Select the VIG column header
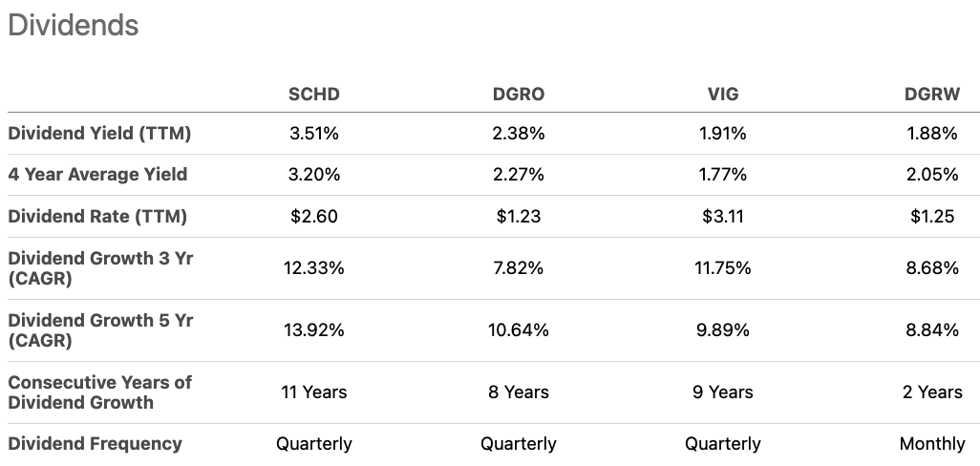The height and width of the screenshot is (466, 980). [x=722, y=94]
